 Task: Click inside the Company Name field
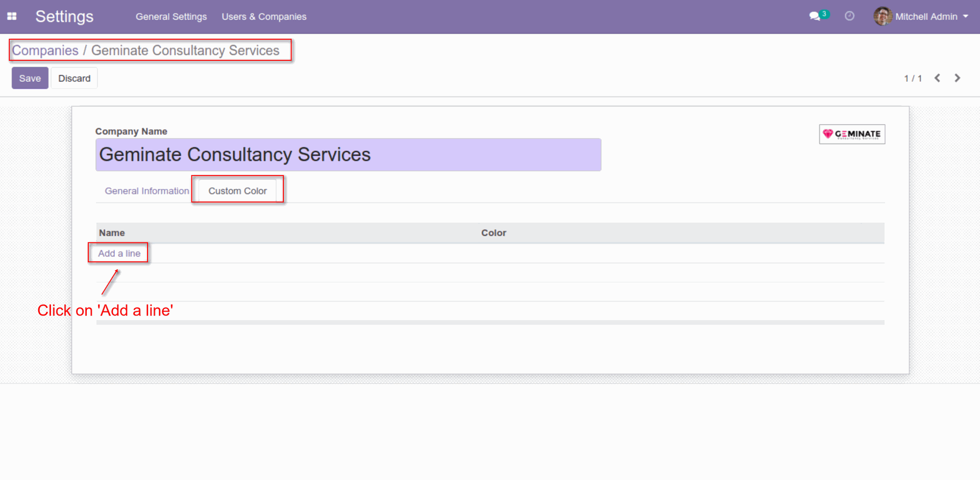click(348, 154)
